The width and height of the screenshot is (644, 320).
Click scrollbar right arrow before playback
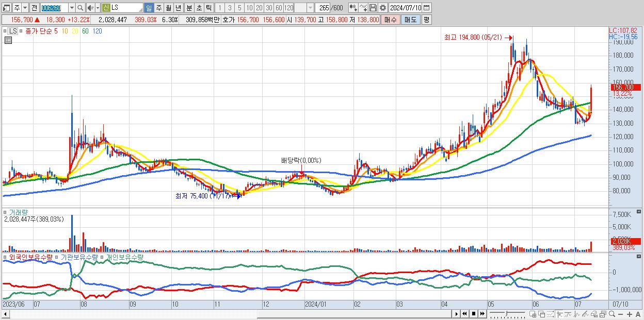(456, 314)
